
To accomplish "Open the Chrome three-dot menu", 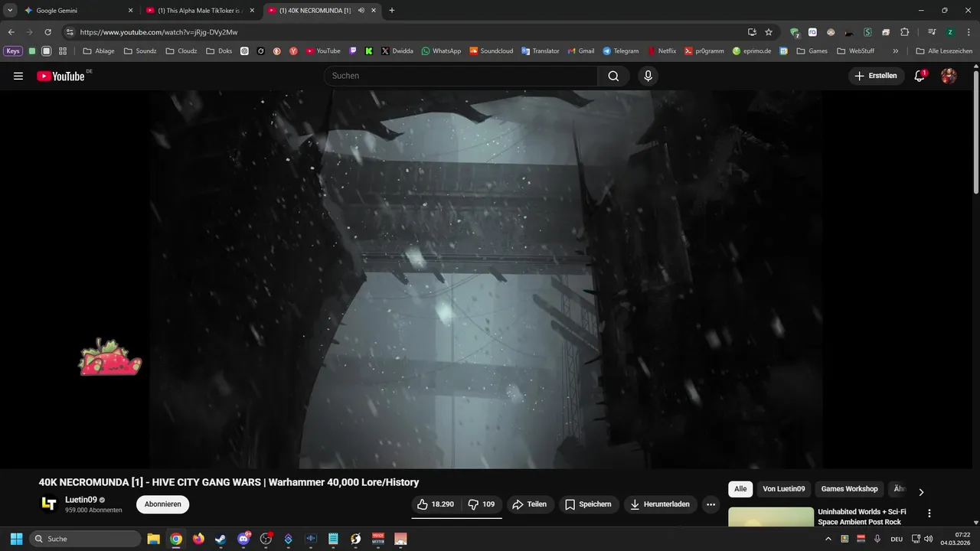I will point(969,32).
